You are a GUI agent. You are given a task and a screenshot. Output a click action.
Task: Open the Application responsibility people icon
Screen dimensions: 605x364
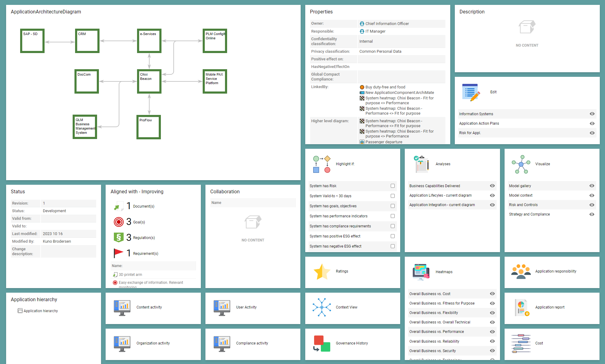521,272
